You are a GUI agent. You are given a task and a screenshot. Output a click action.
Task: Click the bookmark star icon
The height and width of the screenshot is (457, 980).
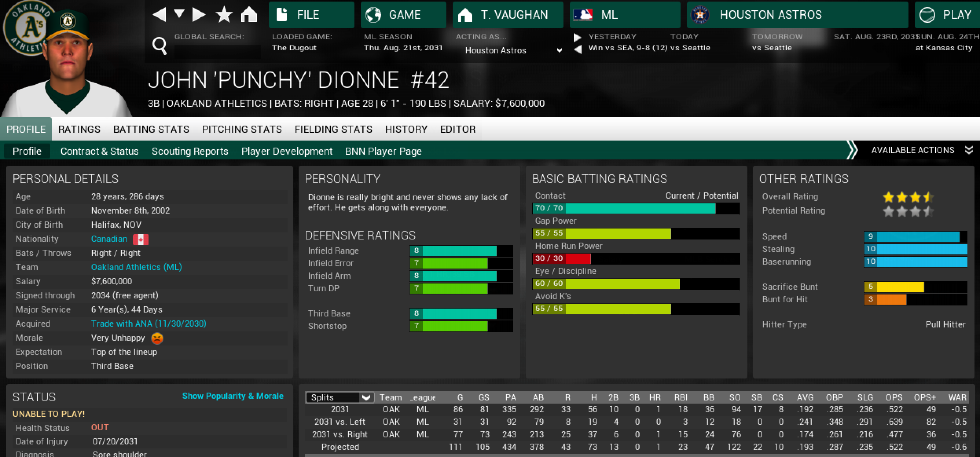[x=224, y=15]
